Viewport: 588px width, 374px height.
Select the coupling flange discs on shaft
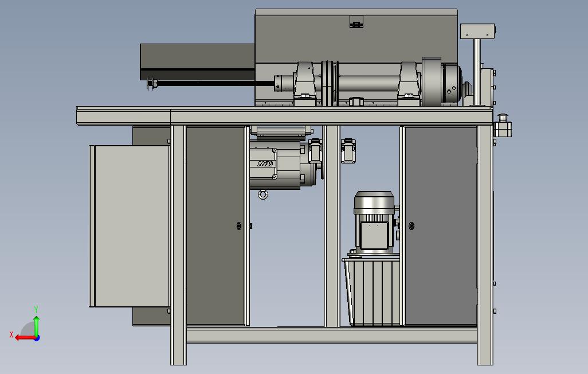coord(330,83)
